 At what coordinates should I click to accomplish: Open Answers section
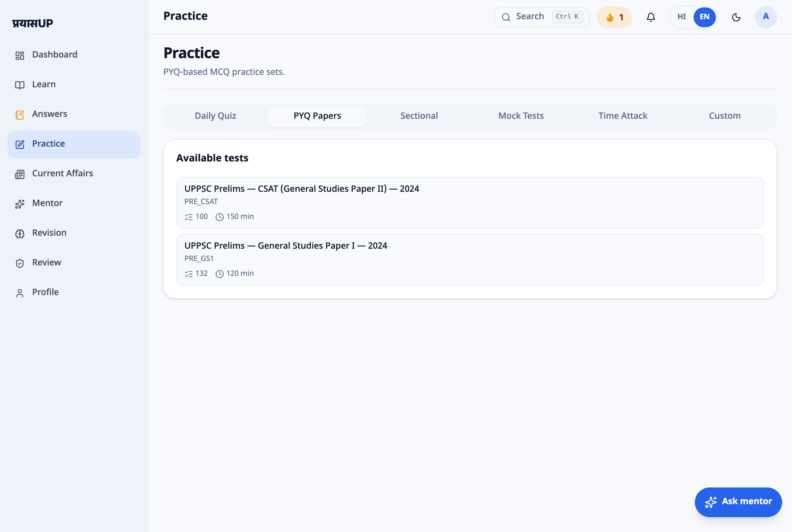tap(74, 114)
